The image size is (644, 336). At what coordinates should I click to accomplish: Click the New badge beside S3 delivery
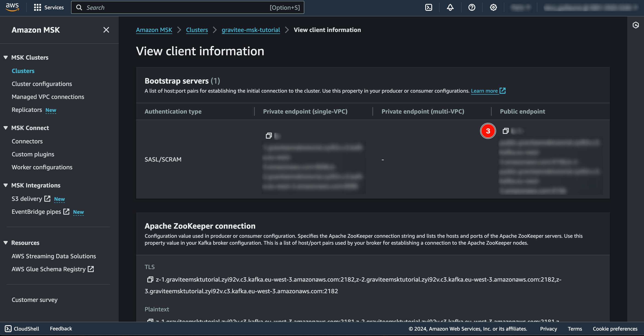pyautogui.click(x=60, y=199)
